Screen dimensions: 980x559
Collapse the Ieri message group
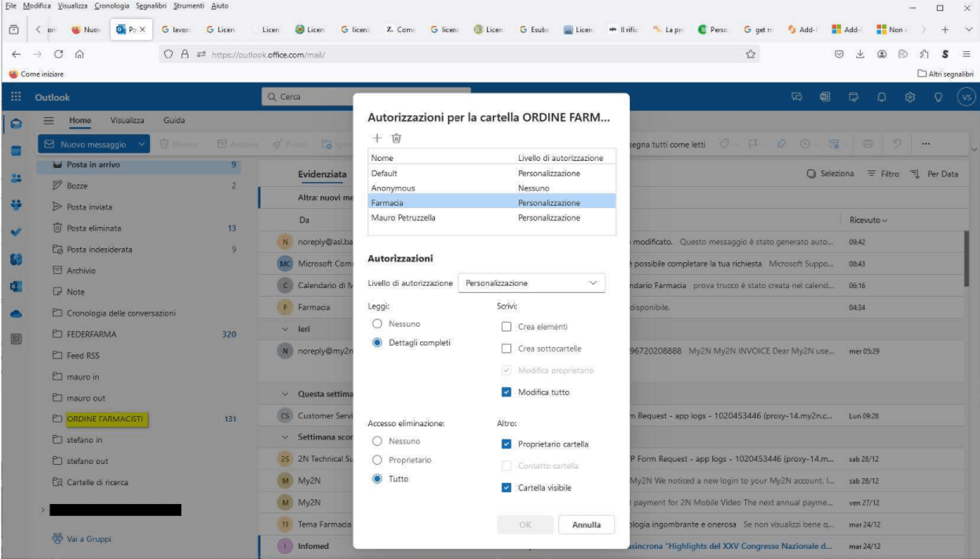tap(286, 329)
